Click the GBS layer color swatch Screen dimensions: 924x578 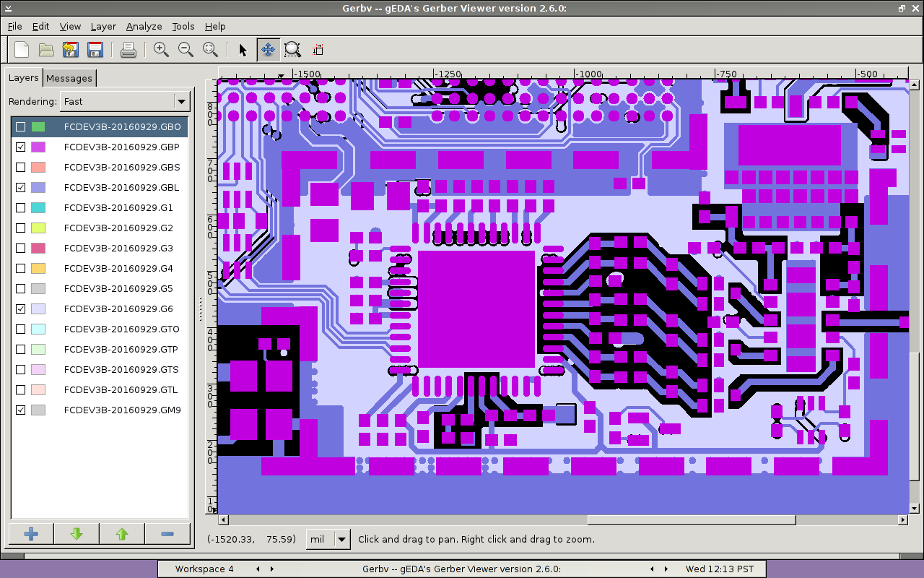(x=38, y=168)
